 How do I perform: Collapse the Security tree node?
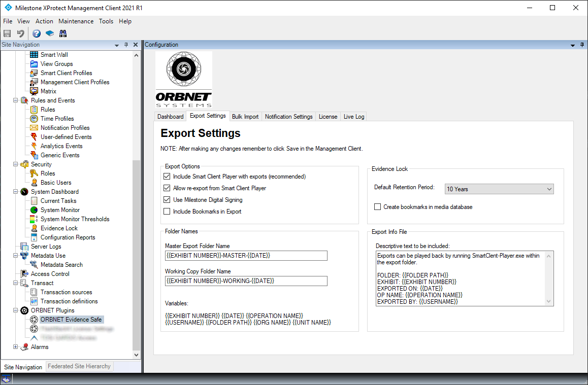(15, 164)
